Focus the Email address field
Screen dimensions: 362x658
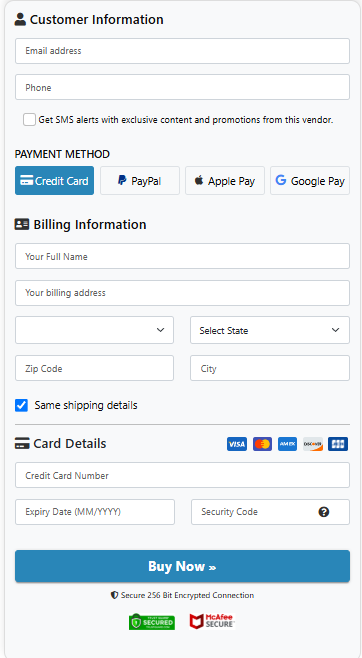point(182,51)
